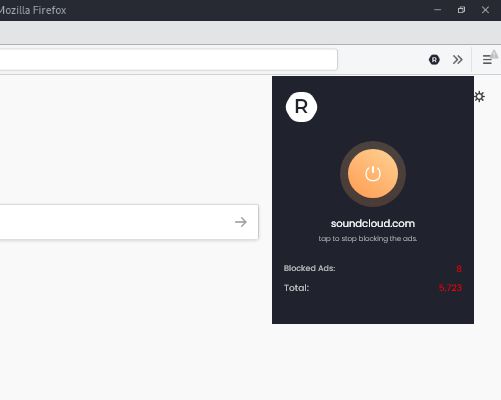Click the Blocked Ads label
The image size is (501, 400).
coord(309,268)
